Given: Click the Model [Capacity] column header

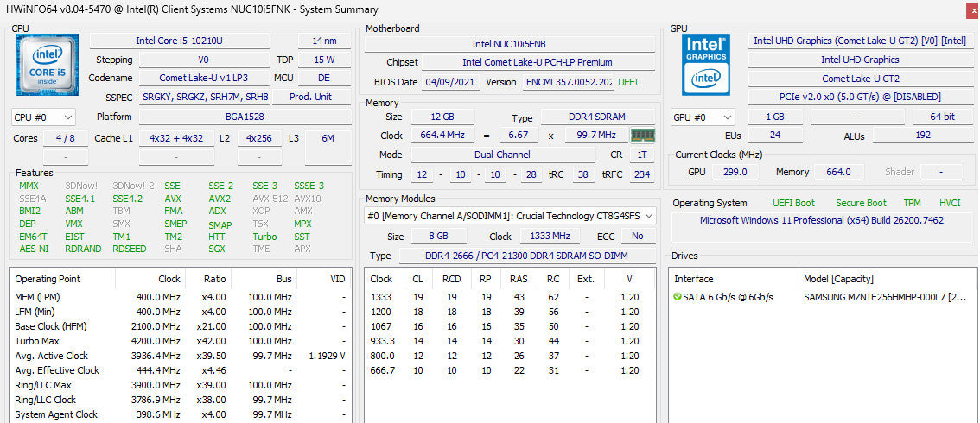Looking at the screenshot, I should (x=887, y=279).
